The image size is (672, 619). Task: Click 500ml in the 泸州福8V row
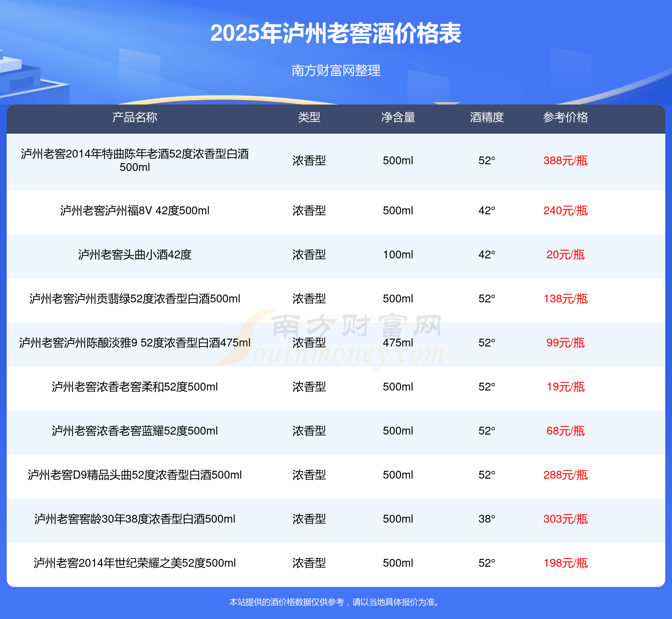pos(398,211)
